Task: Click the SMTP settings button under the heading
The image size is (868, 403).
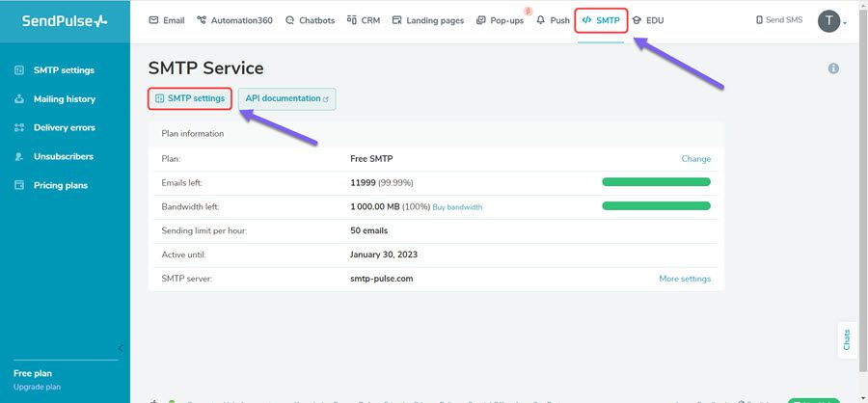Action: [190, 98]
